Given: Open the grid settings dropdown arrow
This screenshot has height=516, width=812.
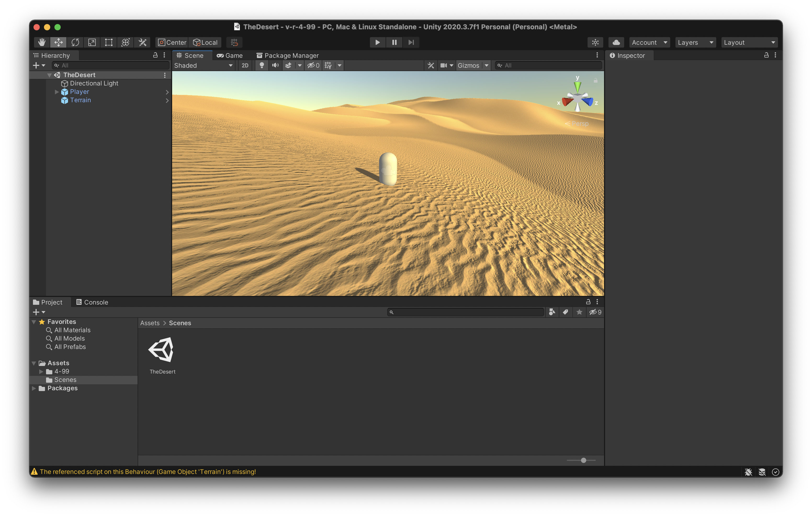Looking at the screenshot, I should coord(340,65).
